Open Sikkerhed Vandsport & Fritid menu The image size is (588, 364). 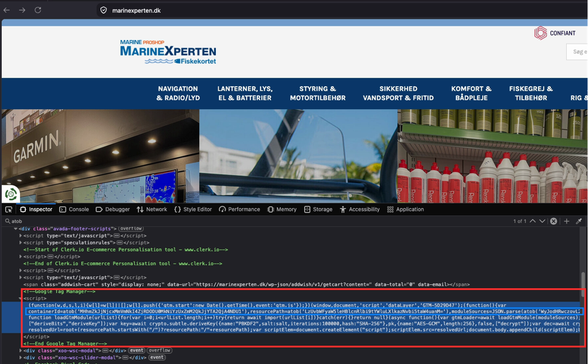[x=399, y=94]
